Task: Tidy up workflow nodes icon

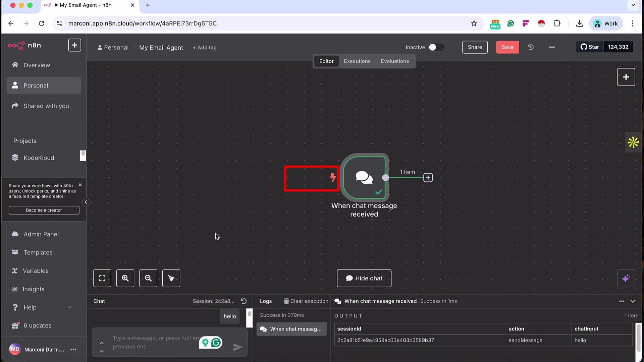Action: pyautogui.click(x=171, y=278)
